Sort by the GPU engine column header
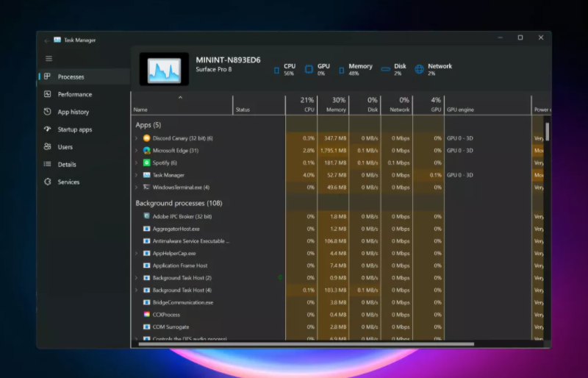Viewport: 588px width, 378px height. tap(488, 105)
